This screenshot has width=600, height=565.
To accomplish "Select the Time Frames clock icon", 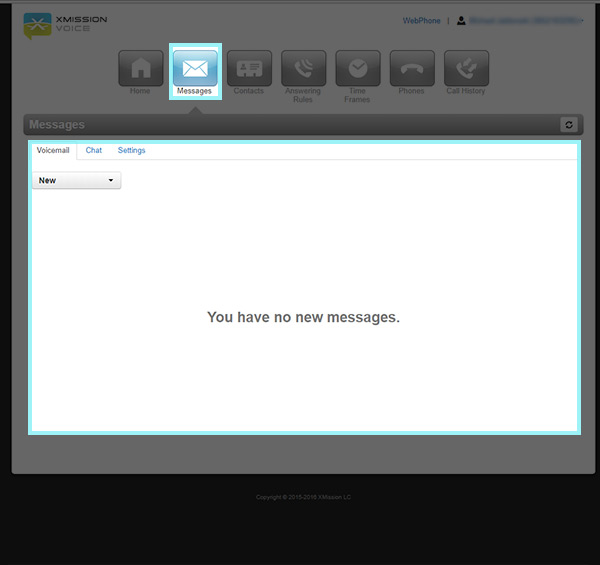I will click(x=357, y=68).
